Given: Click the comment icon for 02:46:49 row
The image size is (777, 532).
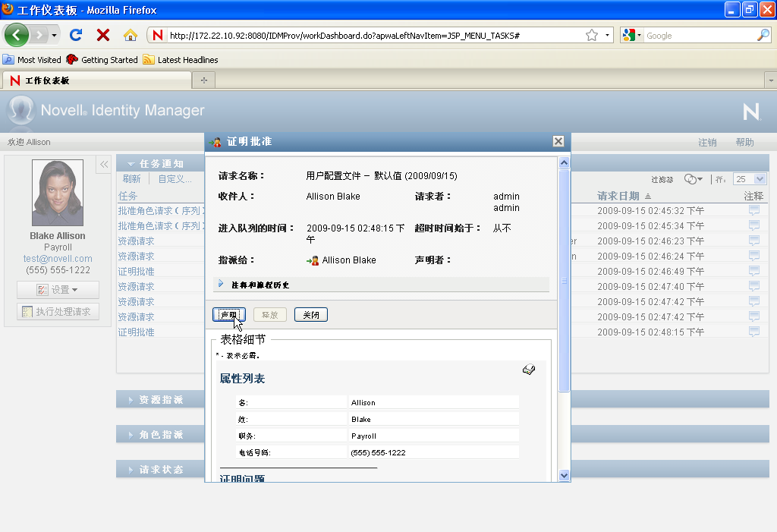Looking at the screenshot, I should (754, 271).
